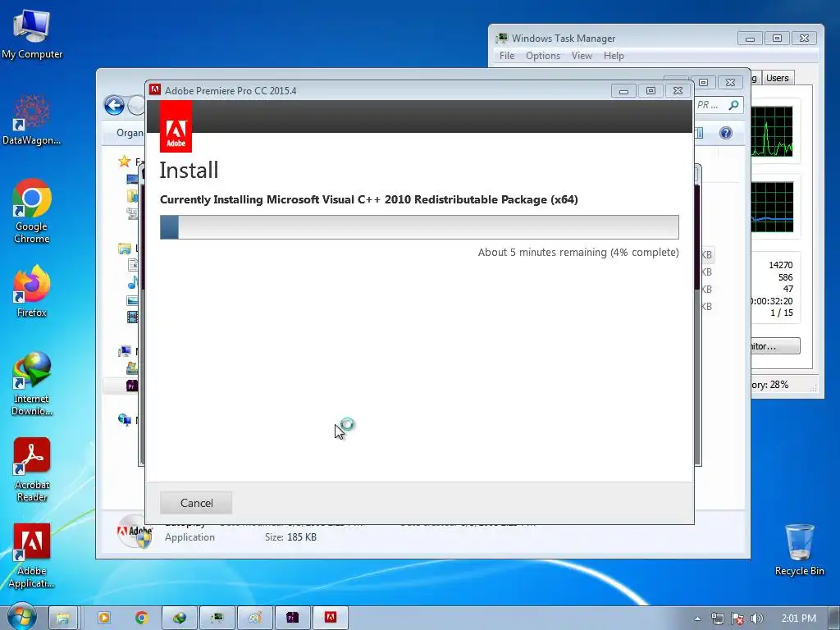Open Windows Explorer from the taskbar
The width and height of the screenshot is (840, 630).
pos(63,618)
